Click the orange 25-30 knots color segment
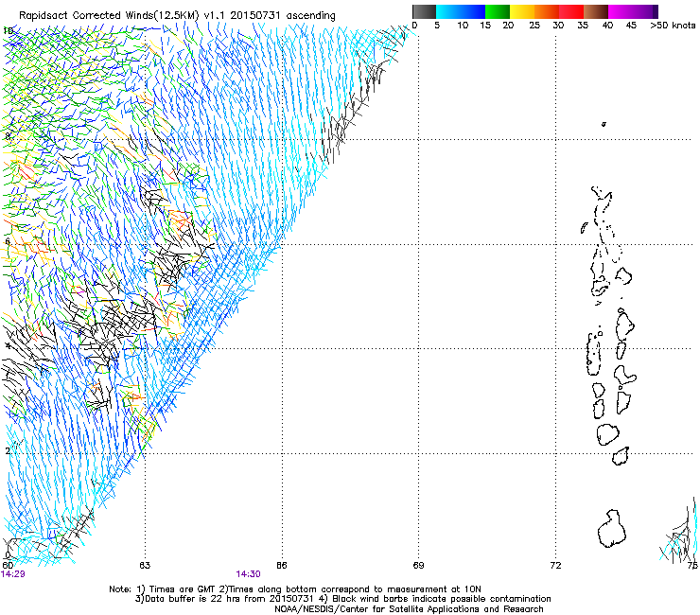The height and width of the screenshot is (615, 700). [547, 11]
